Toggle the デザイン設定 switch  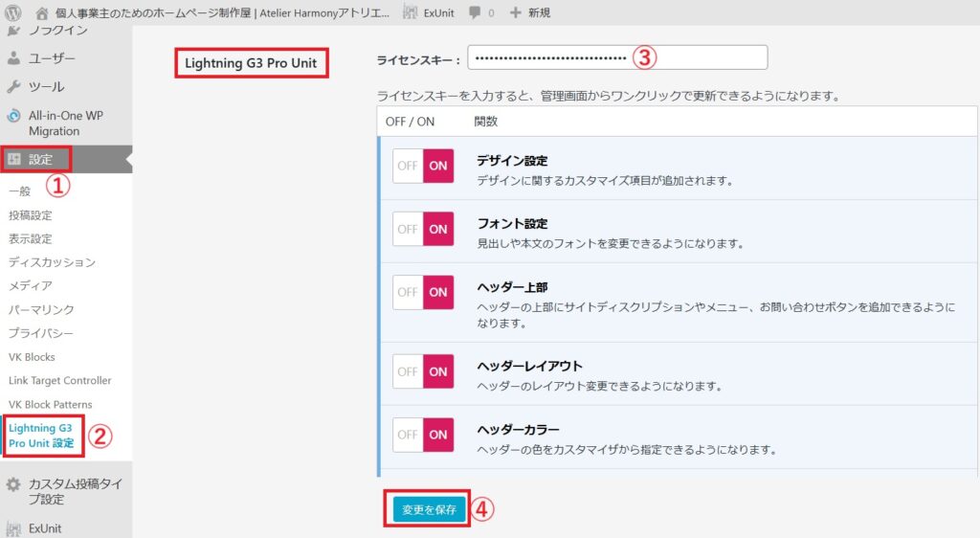[x=423, y=166]
